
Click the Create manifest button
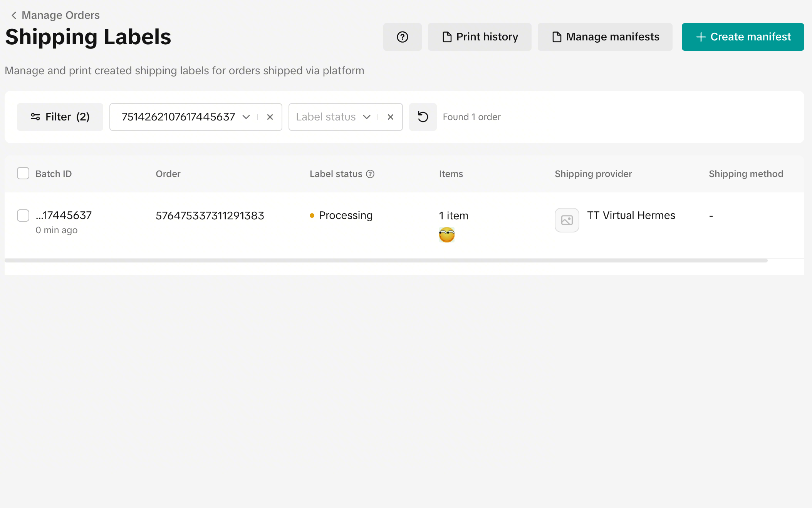tap(743, 37)
